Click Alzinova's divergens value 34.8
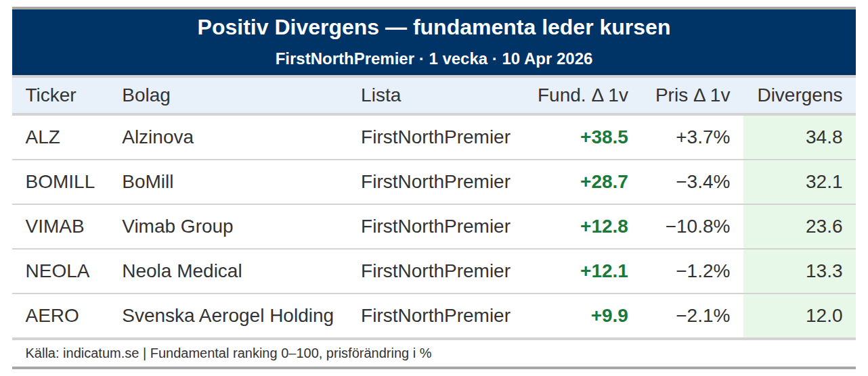The width and height of the screenshot is (868, 376). pyautogui.click(x=823, y=137)
